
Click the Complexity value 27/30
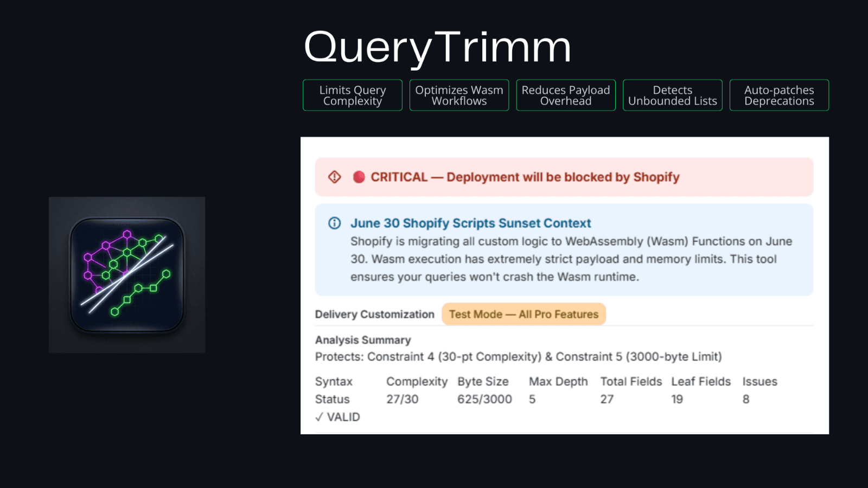[x=403, y=399]
